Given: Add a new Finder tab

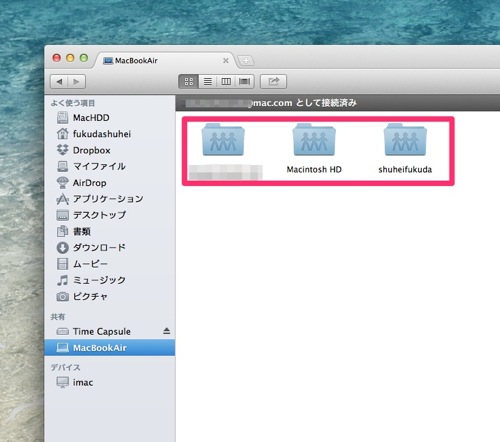Looking at the screenshot, I should (246, 61).
